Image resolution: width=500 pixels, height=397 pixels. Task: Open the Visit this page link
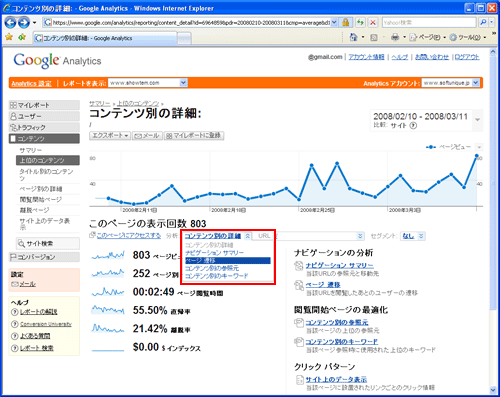tap(129, 236)
